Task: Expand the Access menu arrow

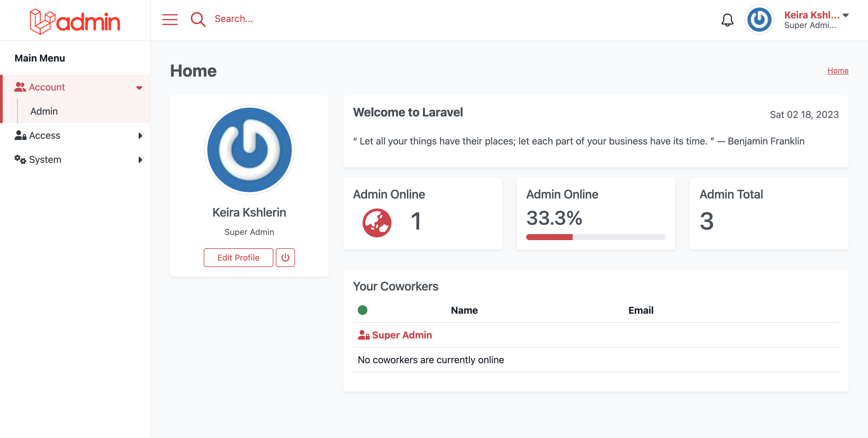Action: 140,136
